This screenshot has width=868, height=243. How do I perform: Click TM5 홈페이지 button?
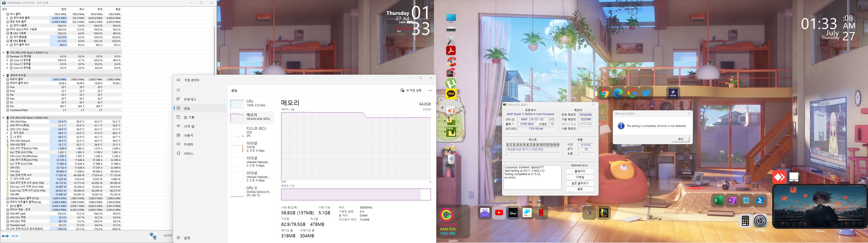pos(580,171)
